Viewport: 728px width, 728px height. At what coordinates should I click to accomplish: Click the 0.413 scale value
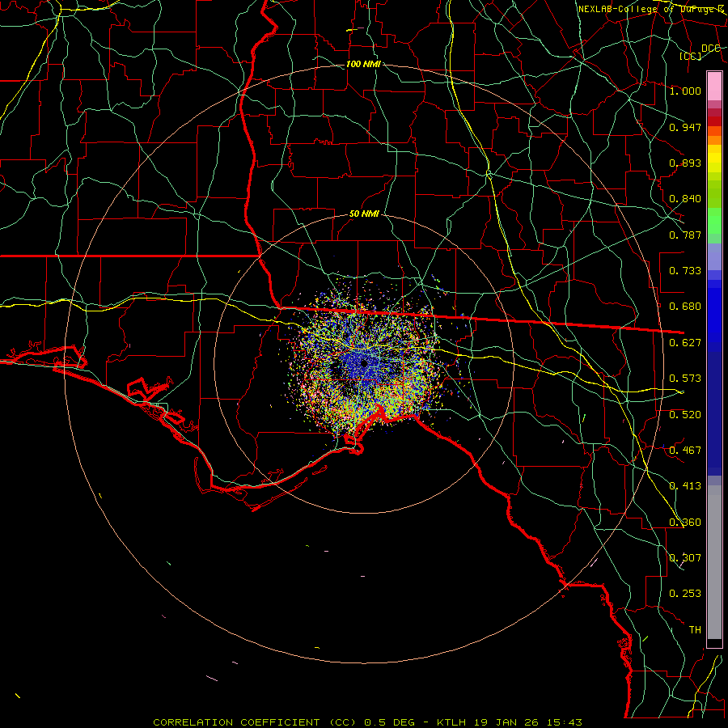click(685, 486)
